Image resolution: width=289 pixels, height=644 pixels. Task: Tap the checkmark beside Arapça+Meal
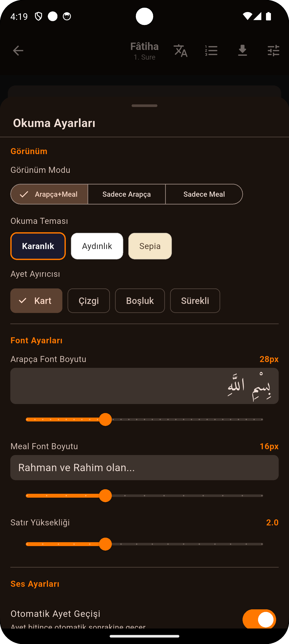(24, 194)
